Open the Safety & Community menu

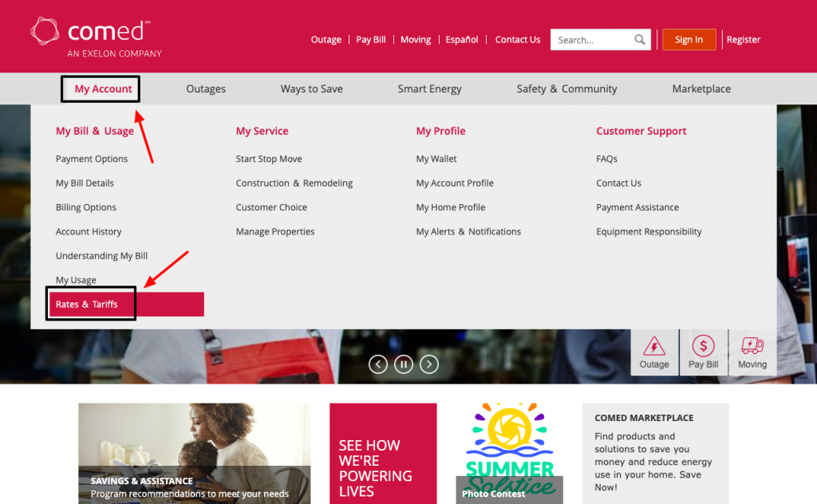tap(566, 89)
